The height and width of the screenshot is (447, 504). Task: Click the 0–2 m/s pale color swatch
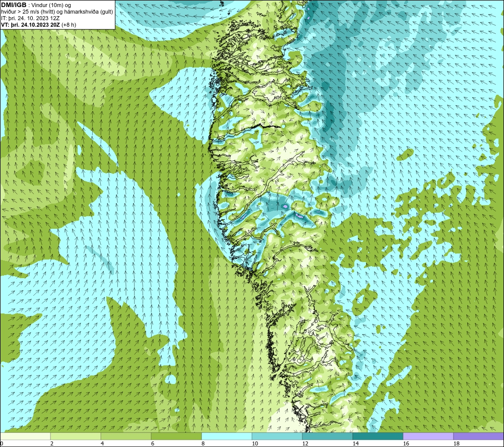click(x=25, y=436)
